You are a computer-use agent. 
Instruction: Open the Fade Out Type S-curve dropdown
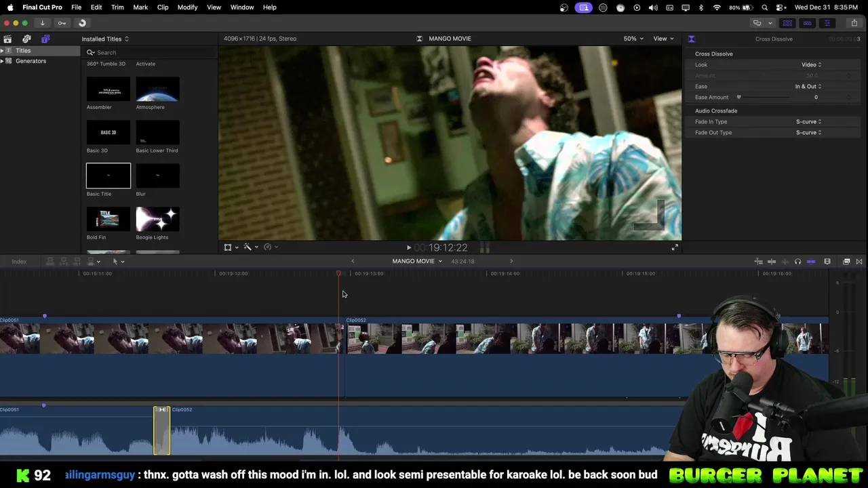808,133
